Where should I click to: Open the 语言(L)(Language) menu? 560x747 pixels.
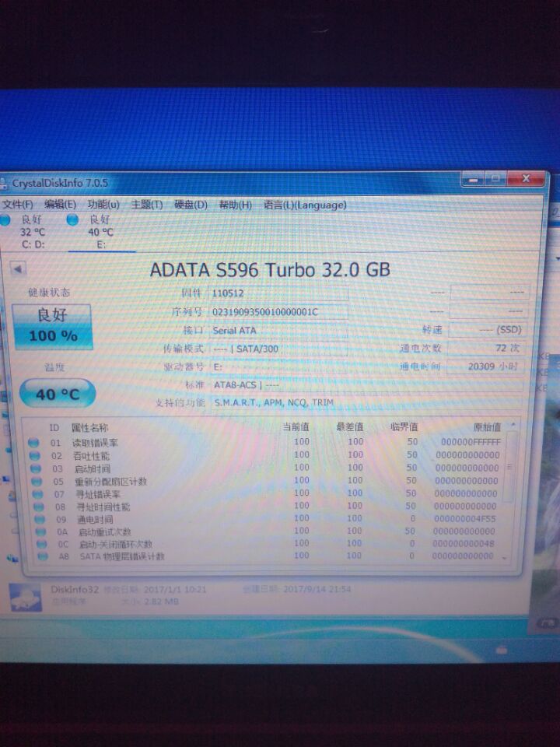(305, 205)
